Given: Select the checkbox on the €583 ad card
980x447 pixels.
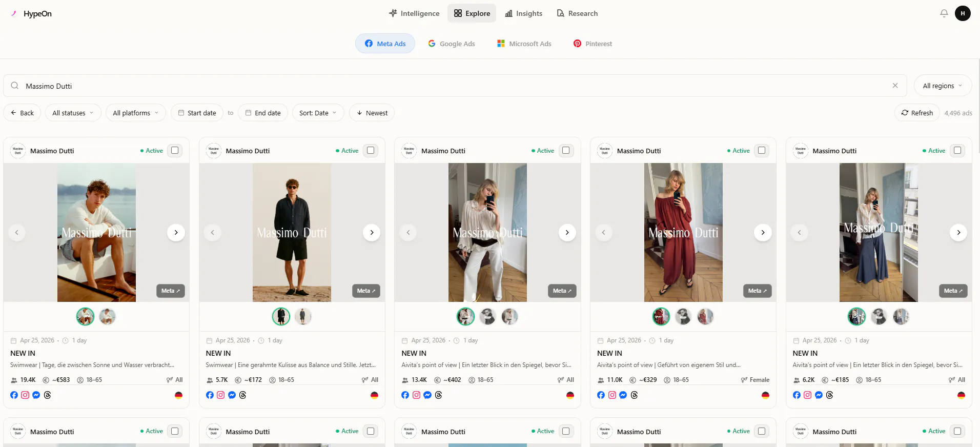Looking at the screenshot, I should point(175,151).
